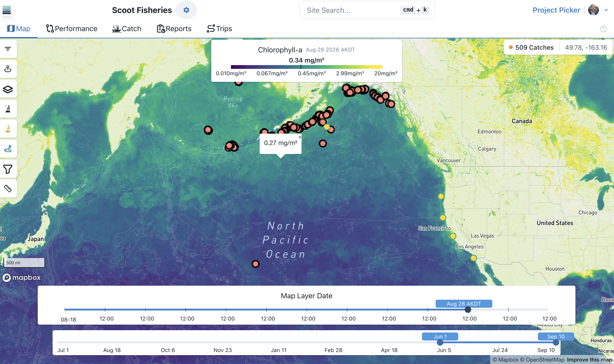Open the filter list icon in map sidebar
614x364 pixels.
point(8,49)
